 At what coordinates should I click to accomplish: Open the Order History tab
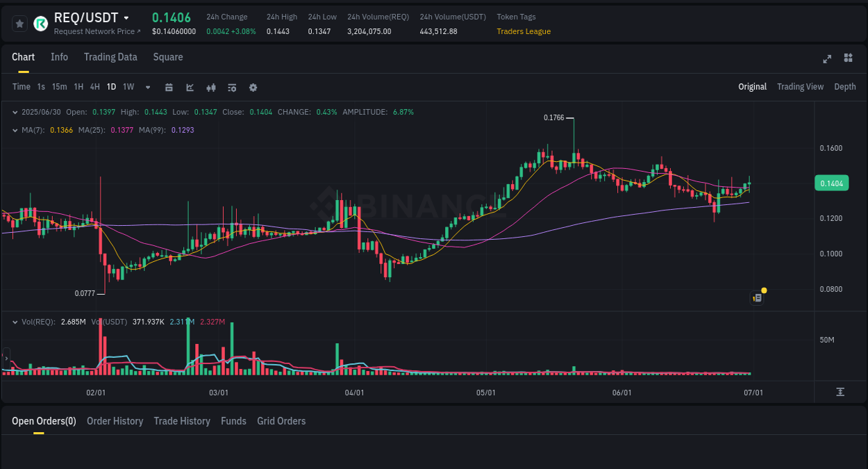(x=115, y=421)
